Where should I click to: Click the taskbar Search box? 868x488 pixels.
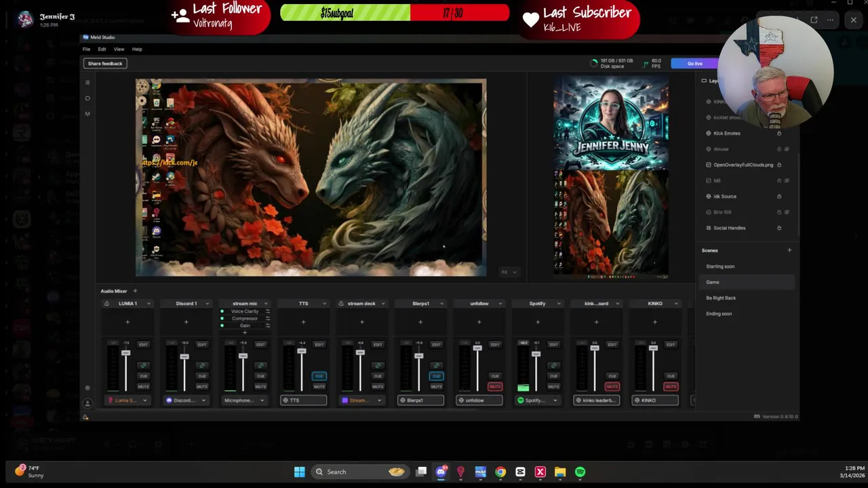[359, 472]
